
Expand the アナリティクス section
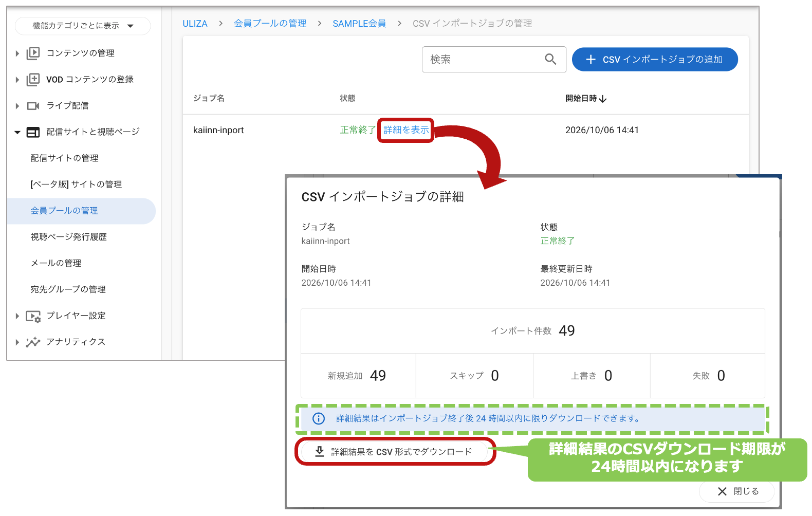[17, 342]
